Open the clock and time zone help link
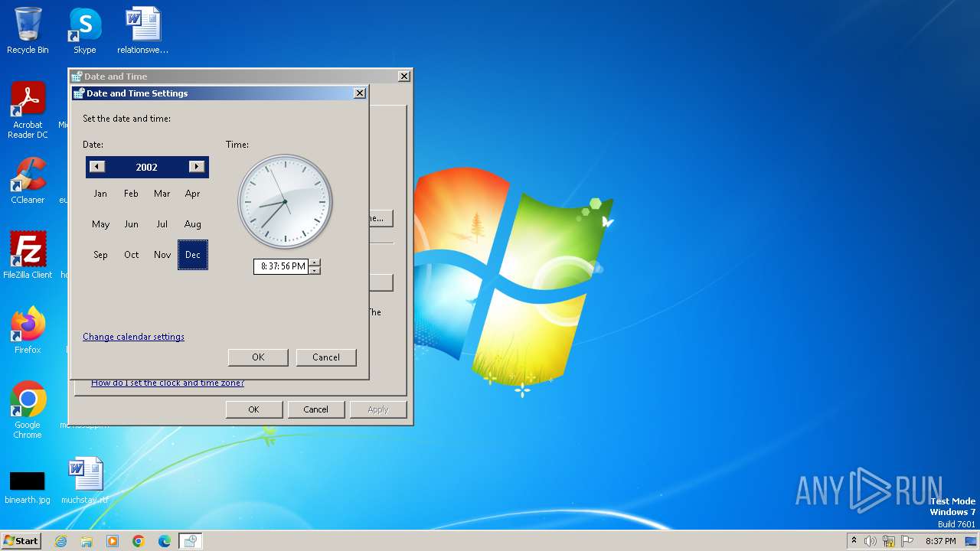The width and height of the screenshot is (980, 551). 168,383
